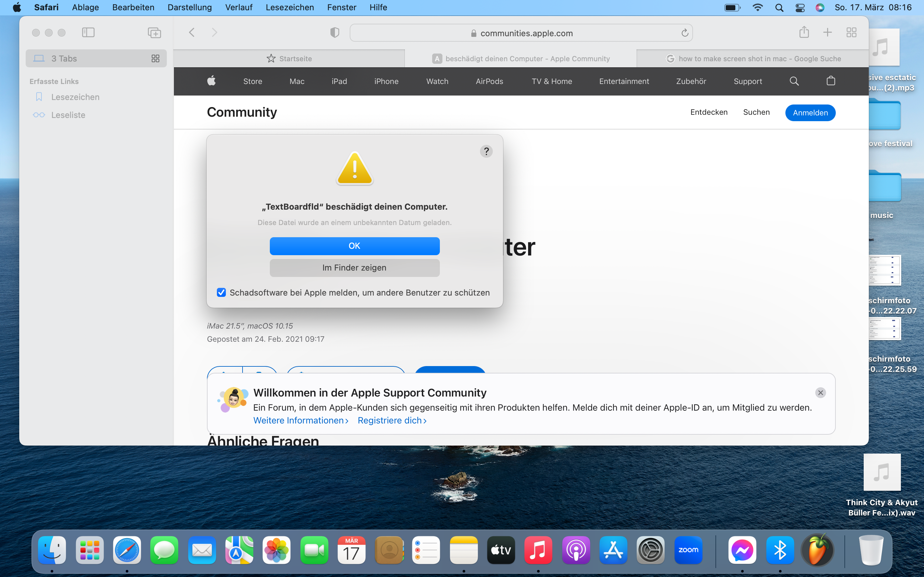Click the help question mark in the dialog
924x577 pixels.
[x=486, y=152]
